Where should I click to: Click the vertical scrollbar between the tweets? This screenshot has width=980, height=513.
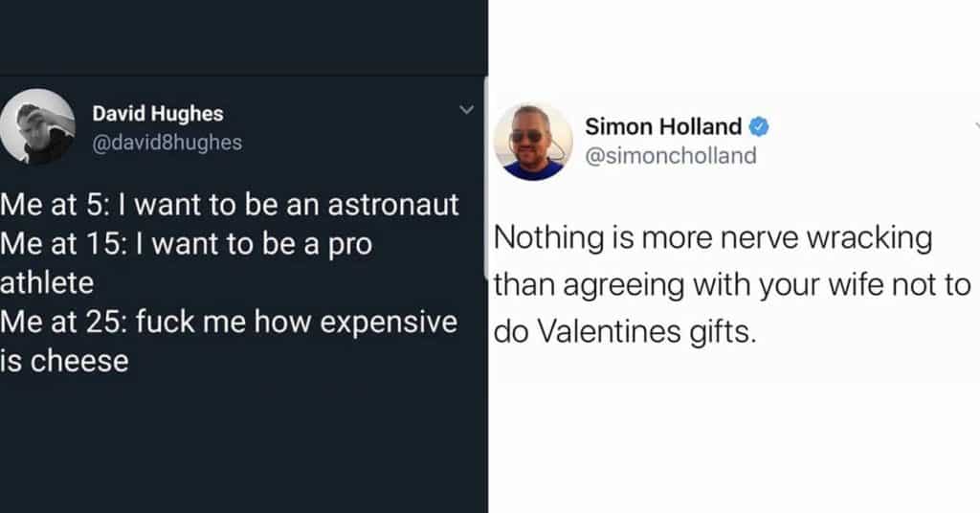coord(486,178)
